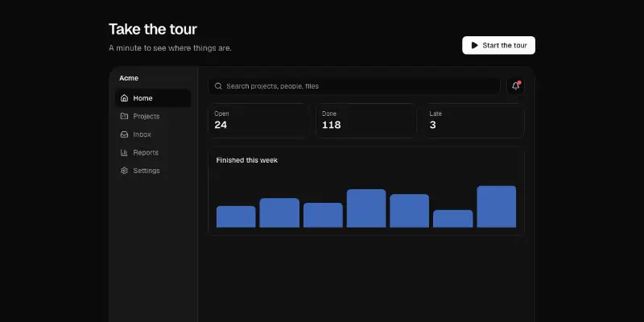Open Settings in the sidebar
Image resolution: width=644 pixels, height=322 pixels.
[x=153, y=171]
